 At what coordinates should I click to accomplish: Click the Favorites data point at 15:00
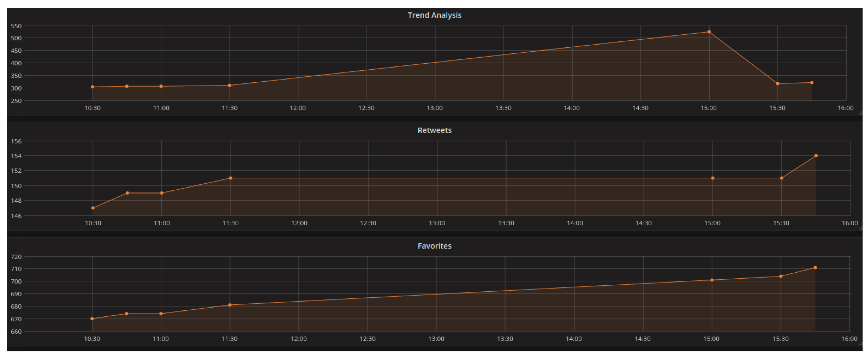(712, 280)
